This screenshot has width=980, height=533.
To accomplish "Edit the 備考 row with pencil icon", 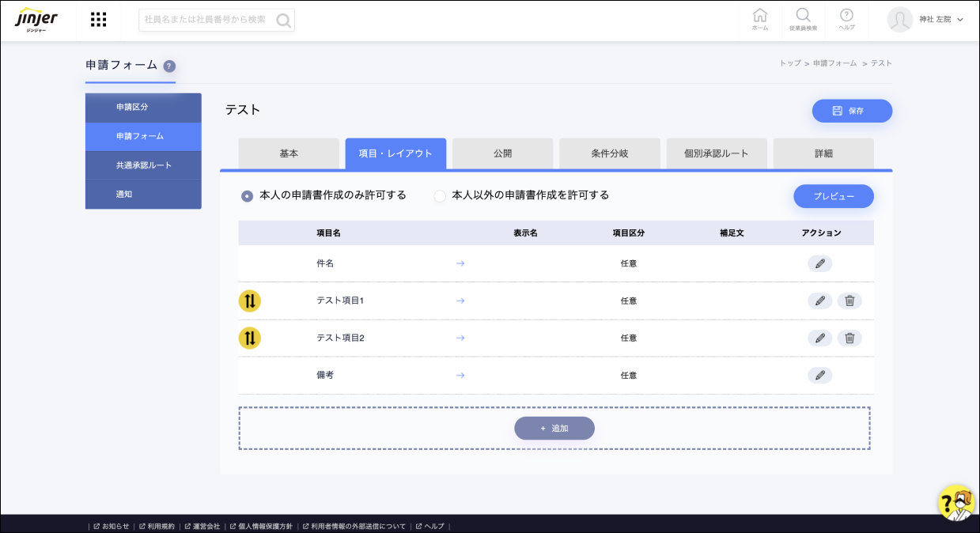I will [x=819, y=375].
